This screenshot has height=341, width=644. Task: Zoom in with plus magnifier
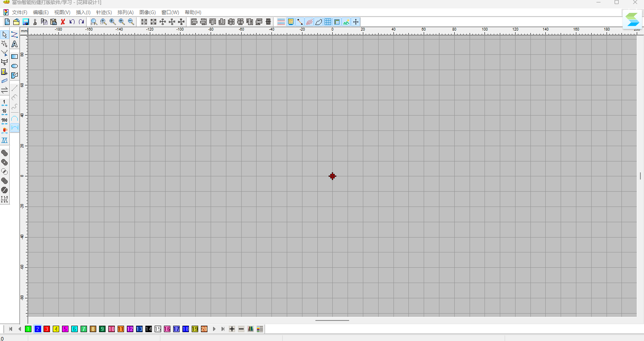pyautogui.click(x=122, y=22)
